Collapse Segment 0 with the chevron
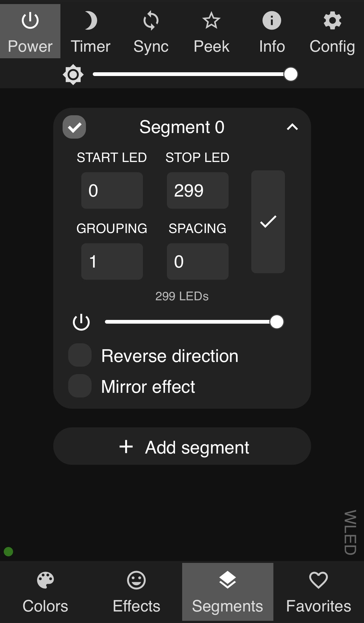 292,127
